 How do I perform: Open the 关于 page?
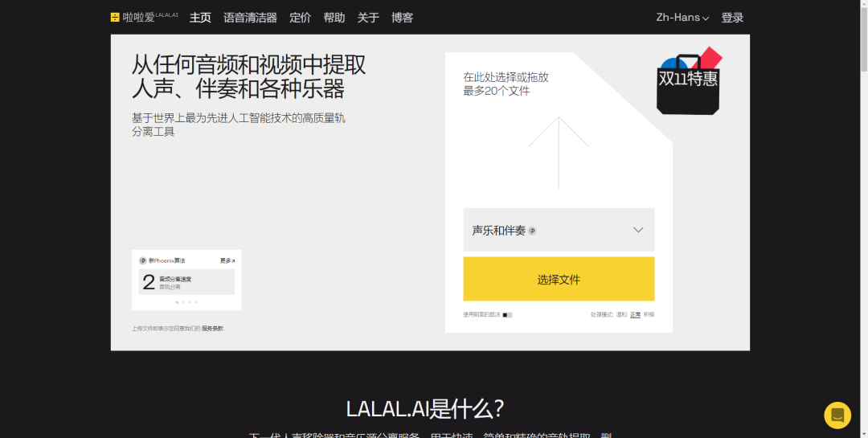[368, 18]
